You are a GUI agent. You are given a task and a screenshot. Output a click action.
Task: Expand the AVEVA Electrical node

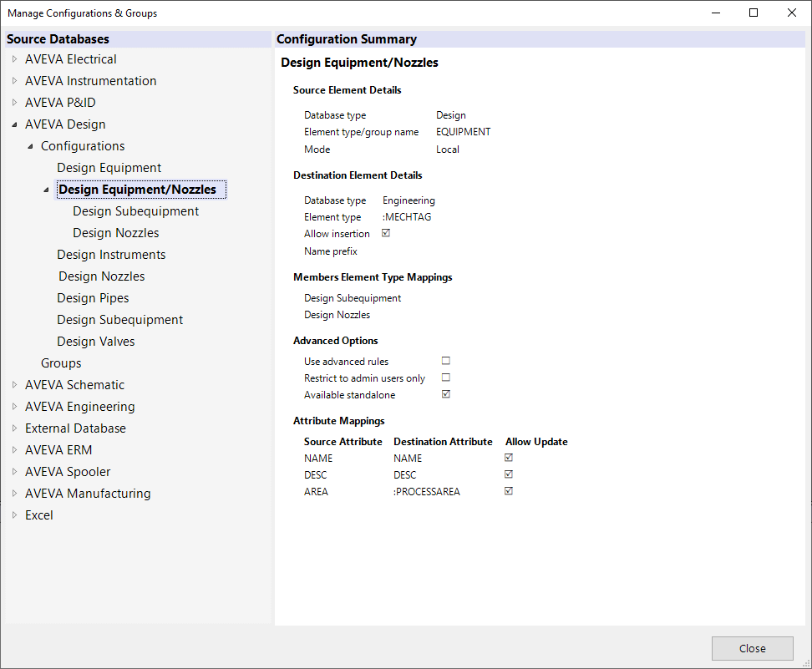tap(14, 59)
